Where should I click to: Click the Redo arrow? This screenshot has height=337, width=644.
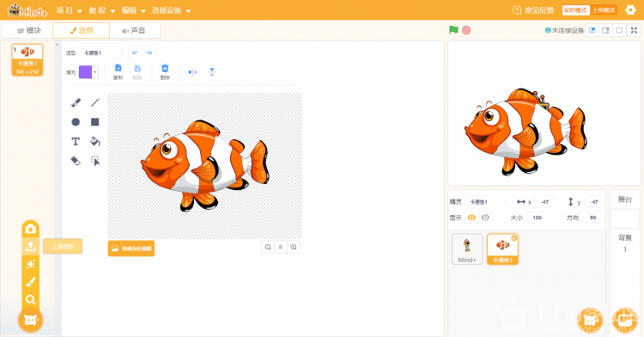click(149, 52)
